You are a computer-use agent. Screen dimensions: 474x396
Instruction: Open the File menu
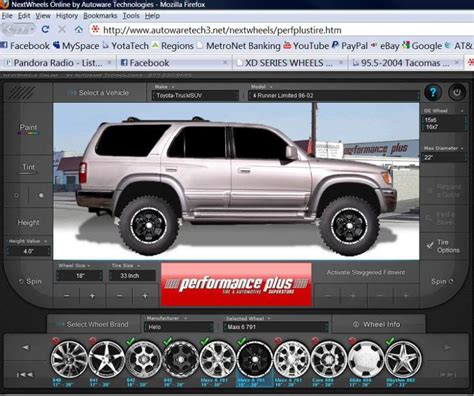pos(7,16)
